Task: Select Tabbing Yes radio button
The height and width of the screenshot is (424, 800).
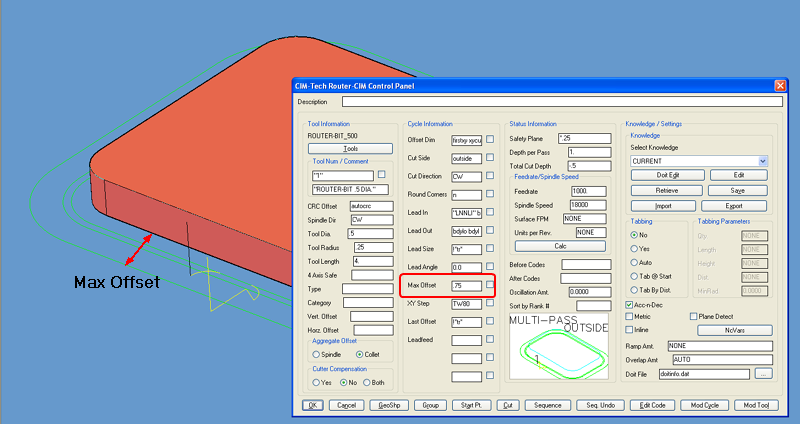Action: point(634,249)
